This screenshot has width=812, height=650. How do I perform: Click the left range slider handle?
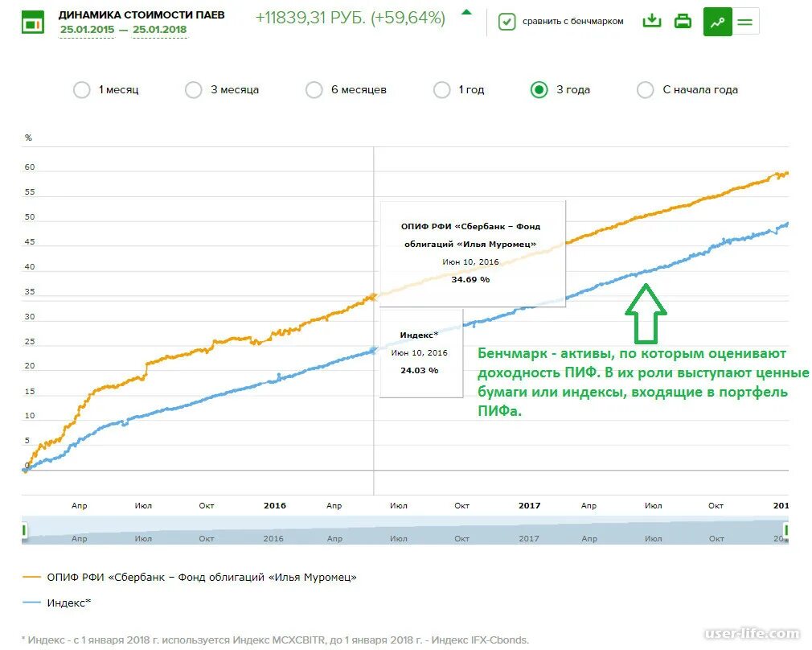tap(24, 530)
